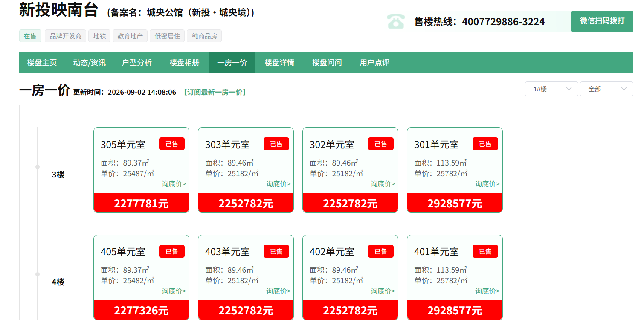Click the 订阅最新一房一价 link

point(215,92)
